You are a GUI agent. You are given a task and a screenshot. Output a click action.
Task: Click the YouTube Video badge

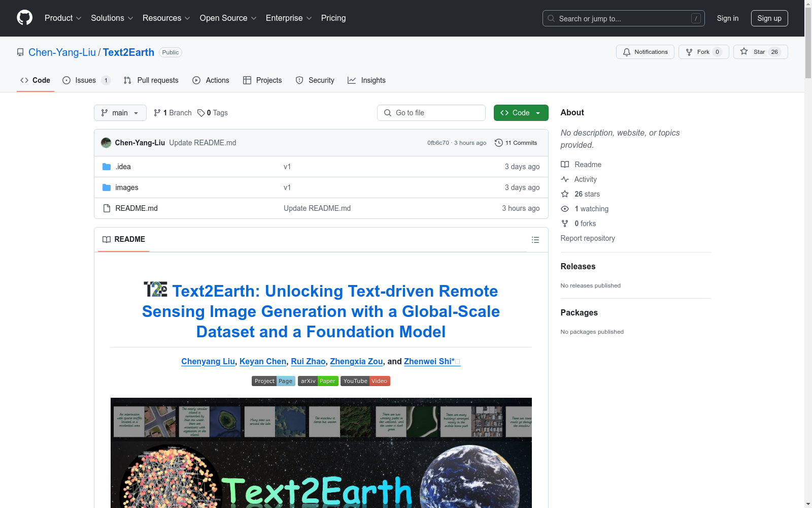[x=365, y=381]
